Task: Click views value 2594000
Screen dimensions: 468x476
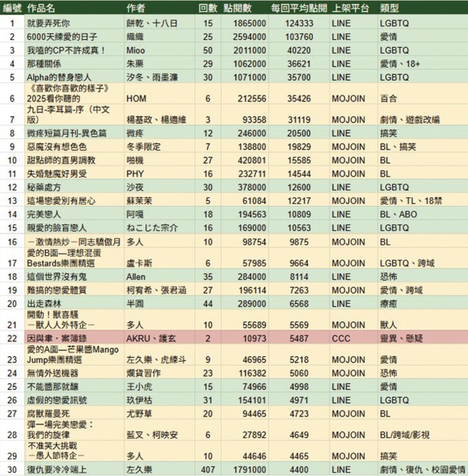Action: point(250,37)
